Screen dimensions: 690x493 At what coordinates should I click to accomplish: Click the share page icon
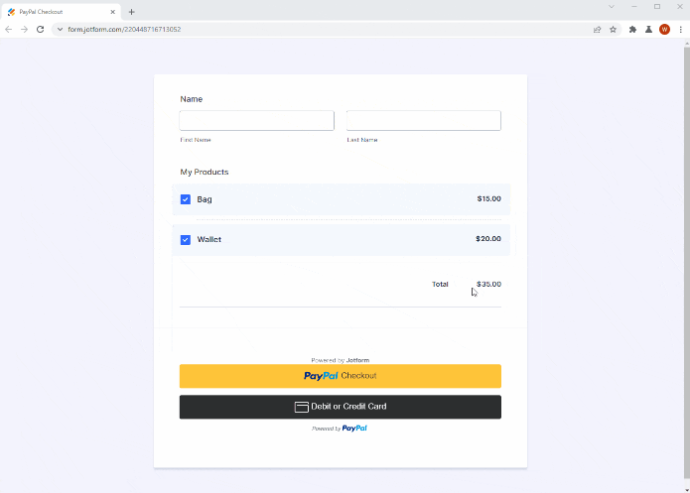tap(597, 29)
